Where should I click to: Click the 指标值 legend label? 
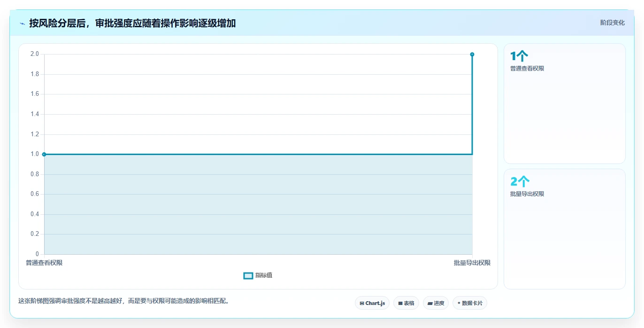[x=264, y=275]
